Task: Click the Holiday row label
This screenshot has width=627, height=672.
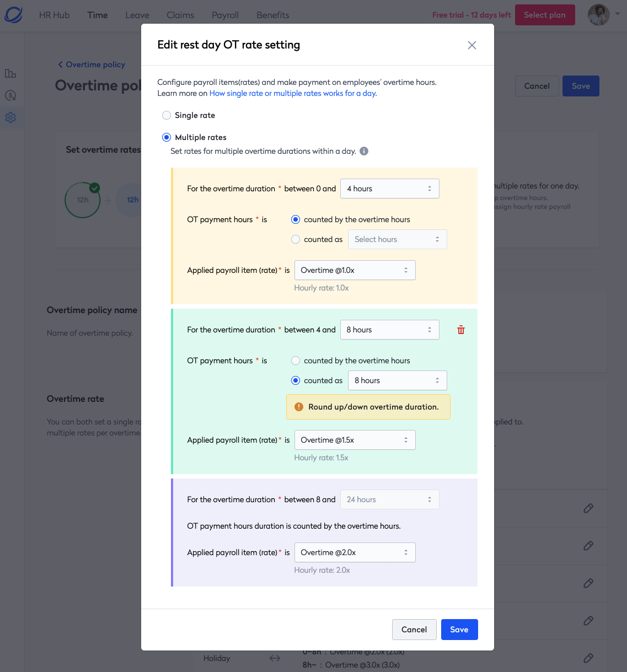Action: pos(217,658)
